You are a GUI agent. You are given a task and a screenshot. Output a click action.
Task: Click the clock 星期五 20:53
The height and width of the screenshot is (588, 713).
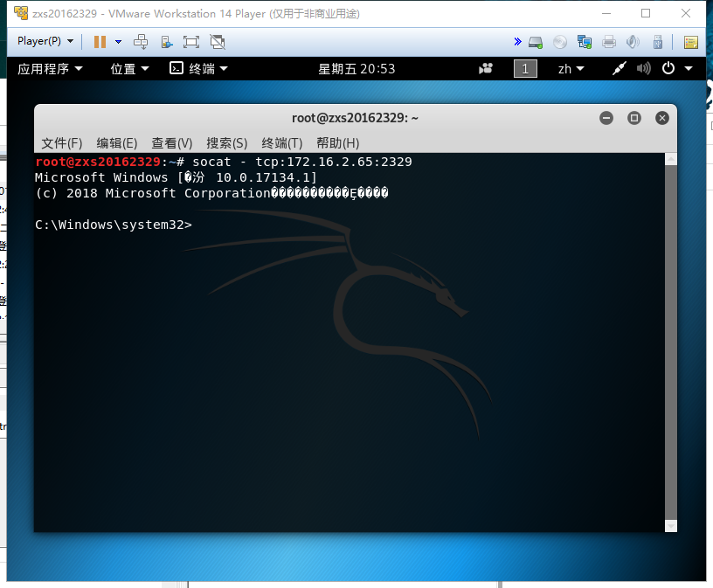(x=356, y=69)
